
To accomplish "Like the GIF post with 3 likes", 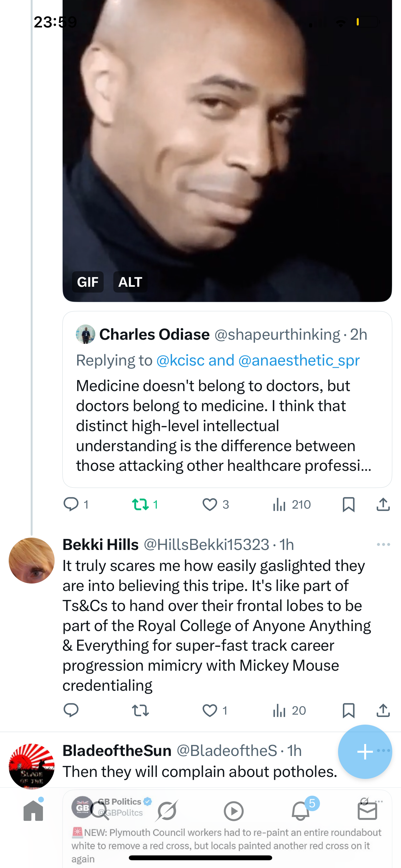I will click(x=210, y=504).
